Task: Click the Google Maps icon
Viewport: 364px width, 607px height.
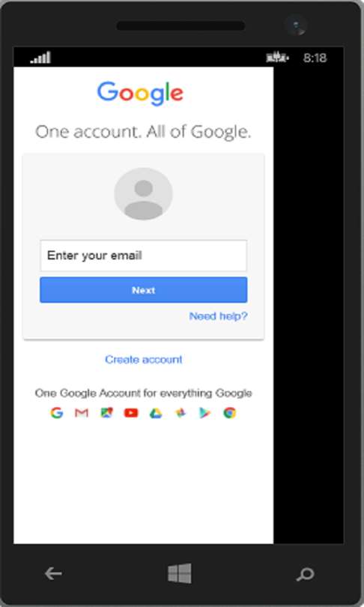Action: 106,413
